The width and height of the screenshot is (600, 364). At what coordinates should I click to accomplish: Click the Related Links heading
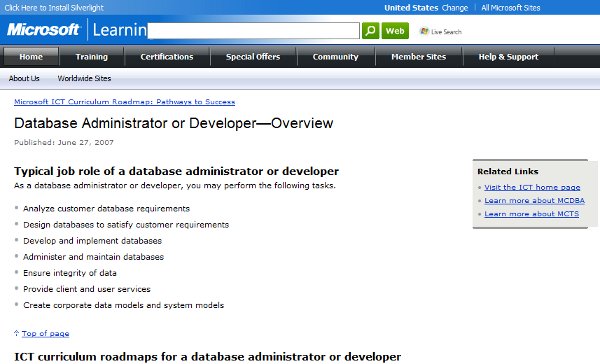[x=508, y=171]
